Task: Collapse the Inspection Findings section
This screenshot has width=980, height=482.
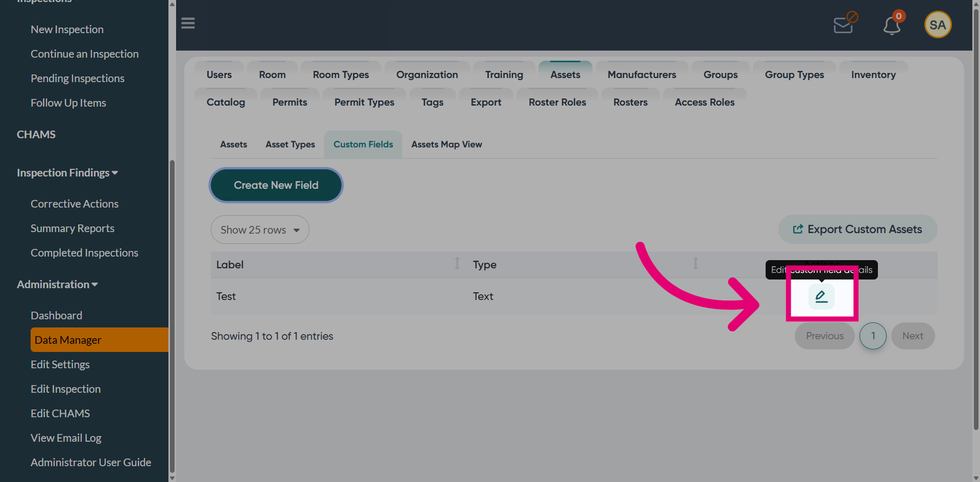Action: pos(67,173)
